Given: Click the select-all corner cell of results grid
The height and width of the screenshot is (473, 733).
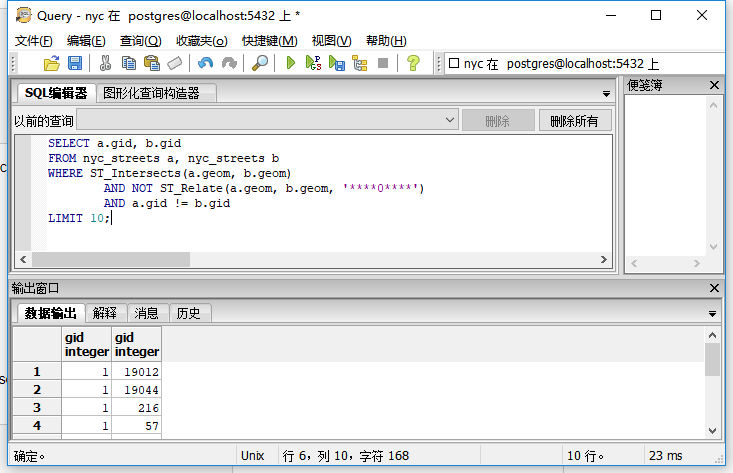Looking at the screenshot, I should [37, 344].
